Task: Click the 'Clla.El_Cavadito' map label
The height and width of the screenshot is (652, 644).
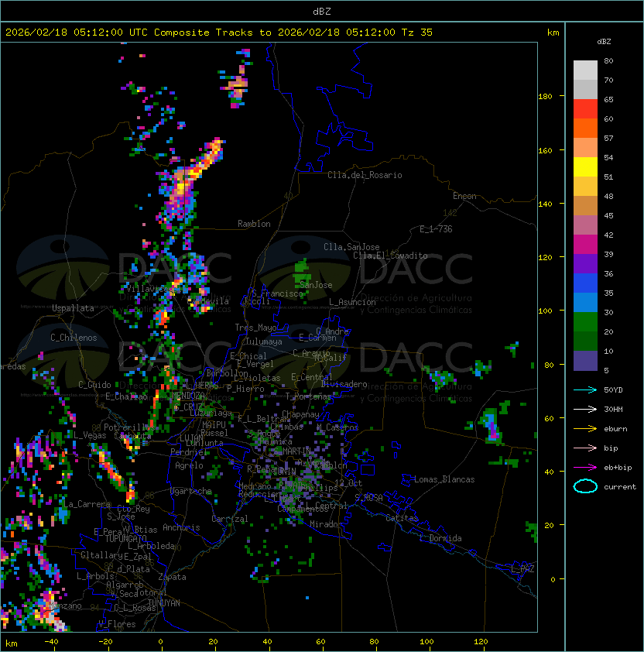Action: [390, 256]
